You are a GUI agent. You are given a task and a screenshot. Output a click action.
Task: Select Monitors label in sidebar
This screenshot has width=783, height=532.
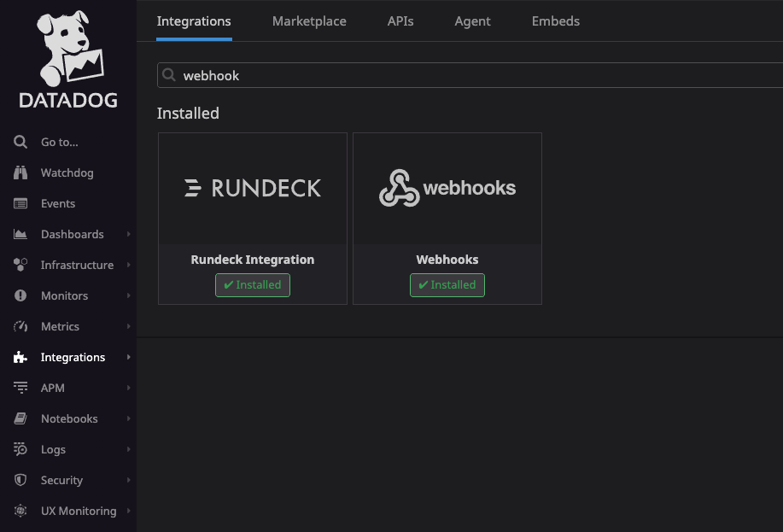[64, 295]
